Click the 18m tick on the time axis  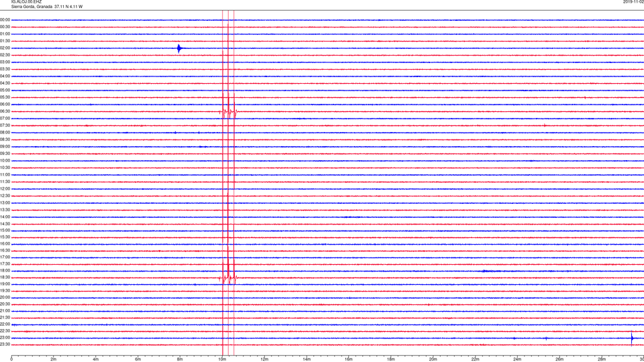(x=391, y=359)
